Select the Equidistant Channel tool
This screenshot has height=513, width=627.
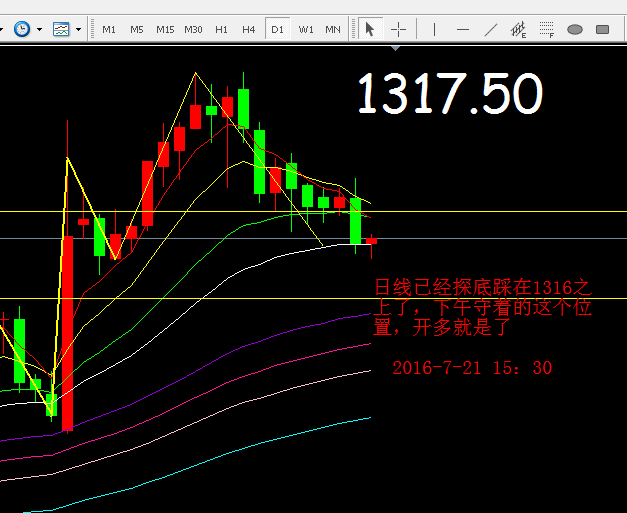519,30
